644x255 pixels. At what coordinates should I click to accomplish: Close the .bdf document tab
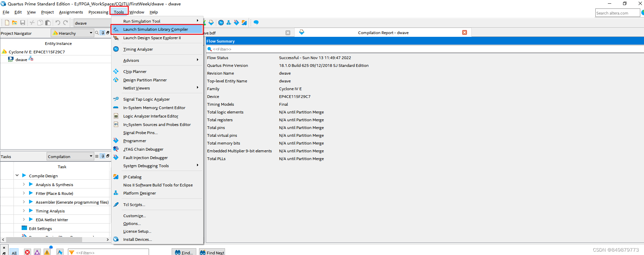[288, 33]
